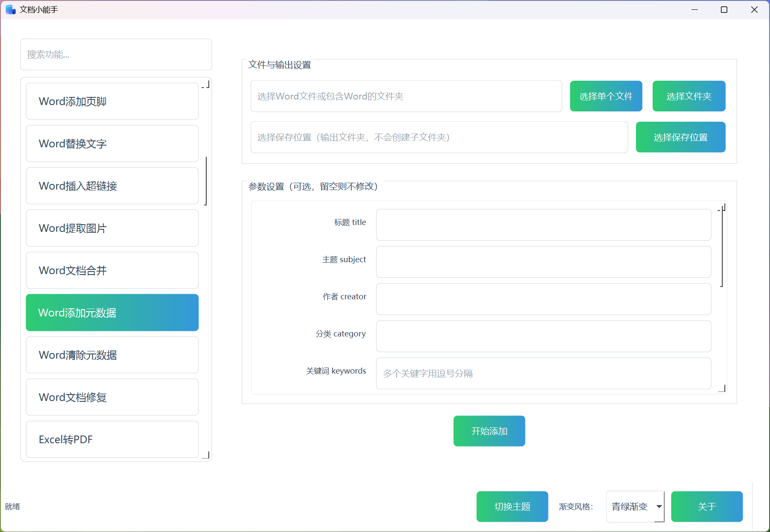Select Word文档合并 in the sidebar
The width and height of the screenshot is (770, 532).
click(112, 270)
